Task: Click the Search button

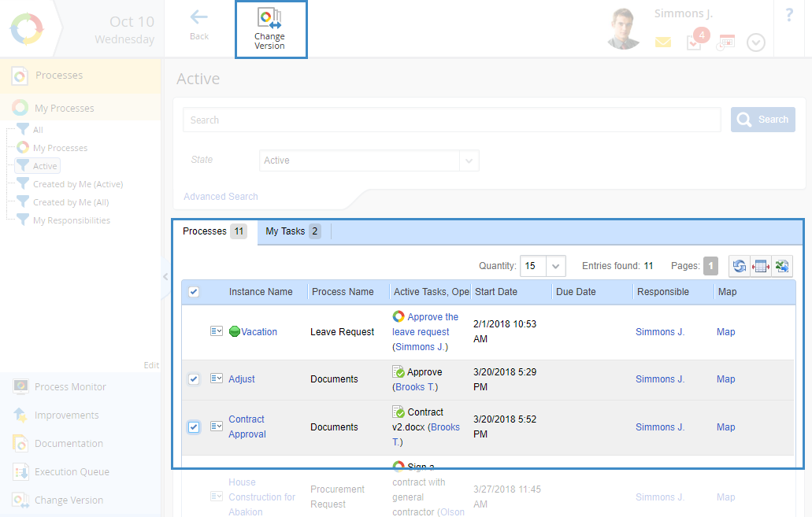Action: pyautogui.click(x=762, y=120)
